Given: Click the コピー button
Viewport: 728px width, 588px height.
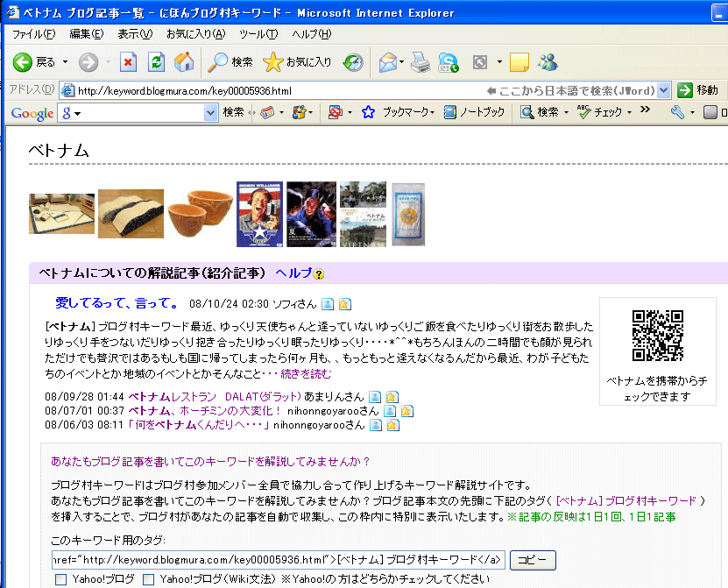Looking at the screenshot, I should (533, 560).
